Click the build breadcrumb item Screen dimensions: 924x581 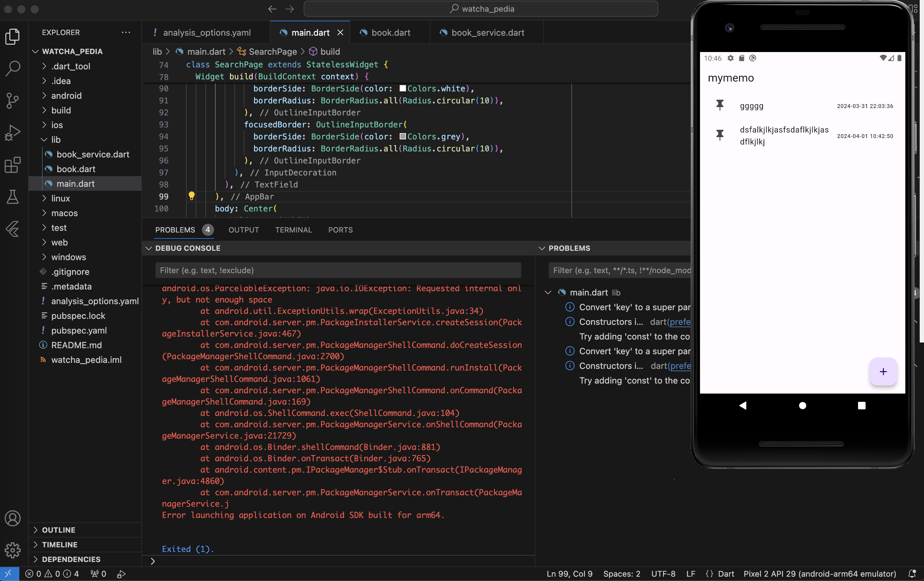(x=325, y=51)
